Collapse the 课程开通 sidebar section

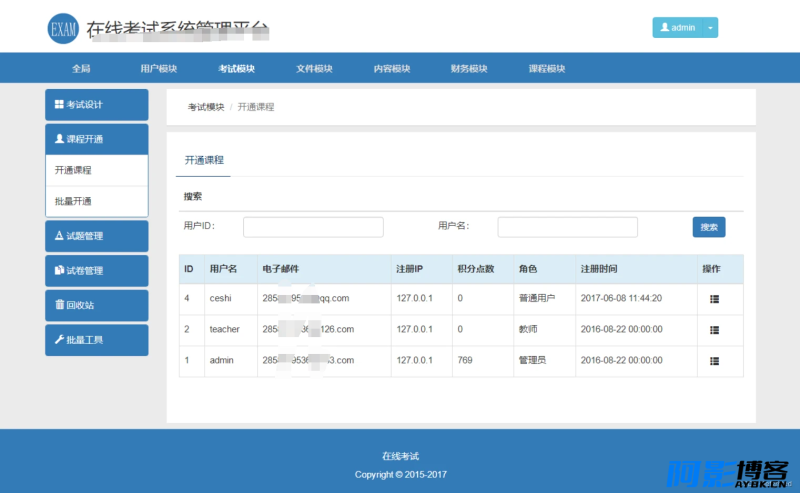(97, 139)
